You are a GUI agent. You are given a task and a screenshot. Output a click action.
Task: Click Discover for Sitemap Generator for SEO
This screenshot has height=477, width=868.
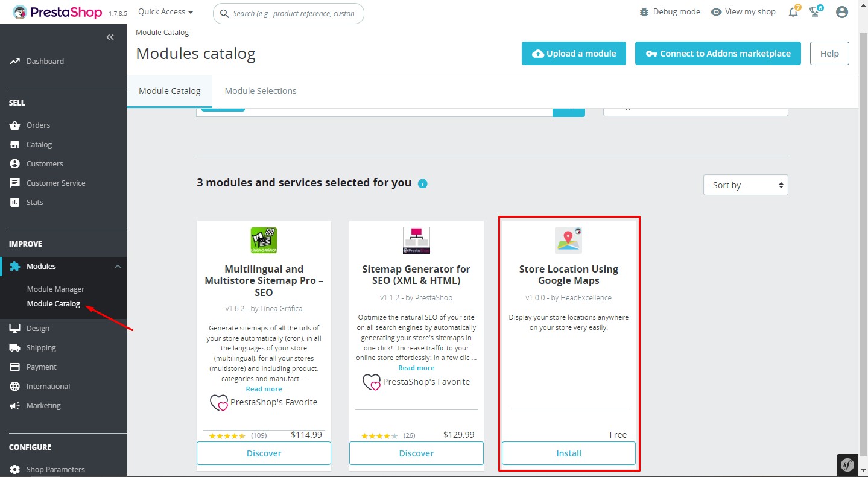pos(416,453)
